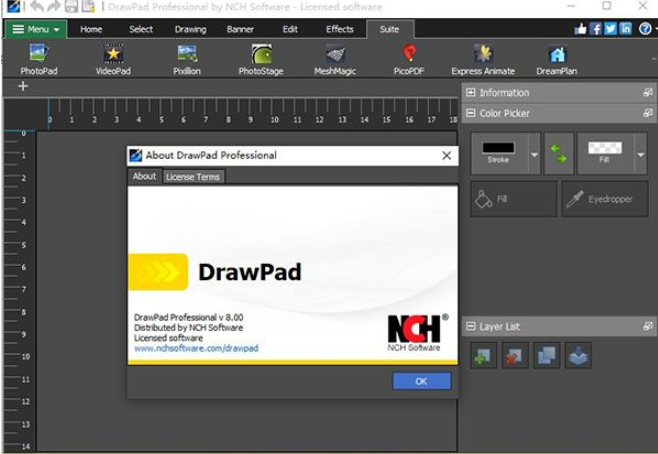Open the Stroke color dropdown arrow

[x=534, y=154]
